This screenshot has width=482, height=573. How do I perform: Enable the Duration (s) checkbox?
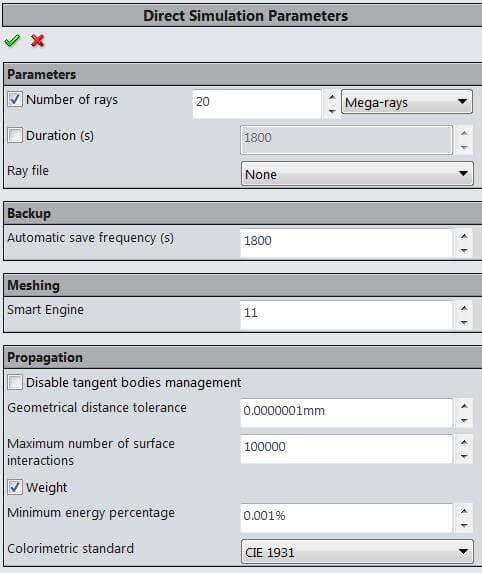point(15,135)
